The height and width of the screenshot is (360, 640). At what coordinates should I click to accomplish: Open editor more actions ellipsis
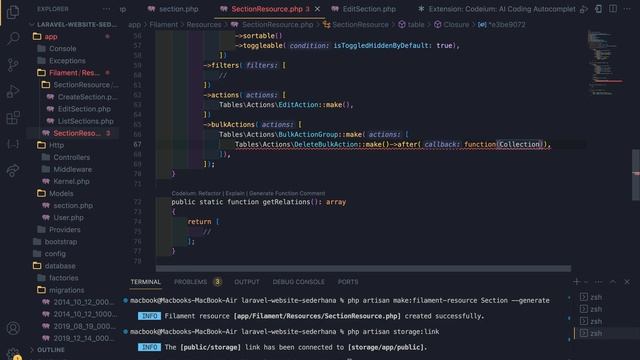627,9
